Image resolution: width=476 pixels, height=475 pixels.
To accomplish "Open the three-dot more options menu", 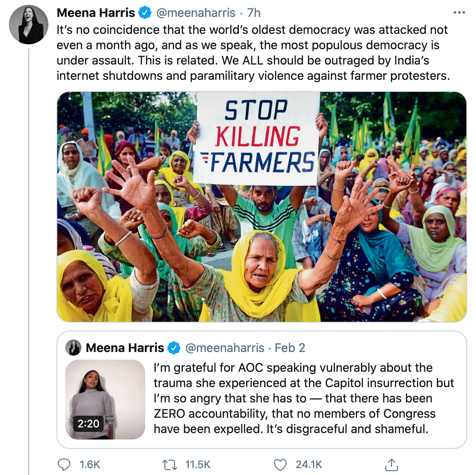I will pos(459,12).
